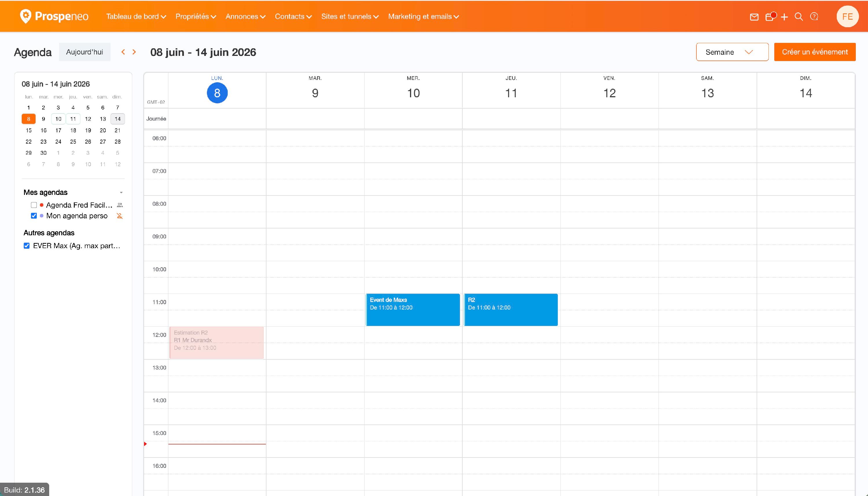Click the Autres agendas heading
The height and width of the screenshot is (496, 868).
(x=49, y=233)
